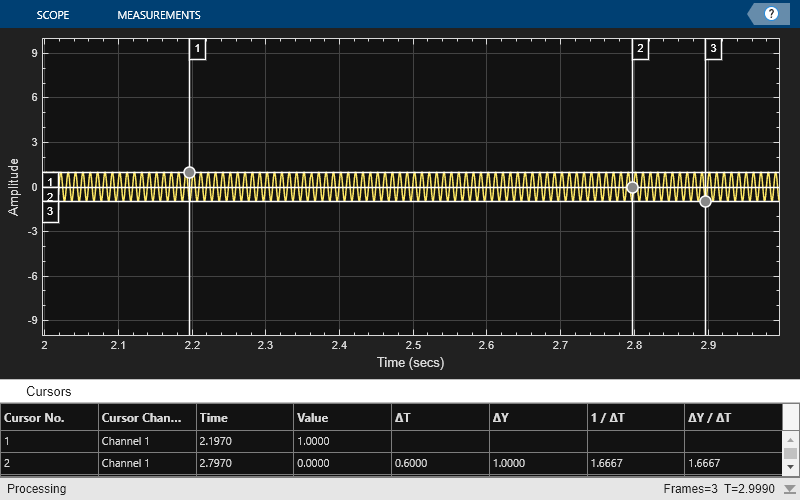This screenshot has width=800, height=500.
Task: Click horizontal cursor label 1 at left edge
Action: tap(50, 181)
